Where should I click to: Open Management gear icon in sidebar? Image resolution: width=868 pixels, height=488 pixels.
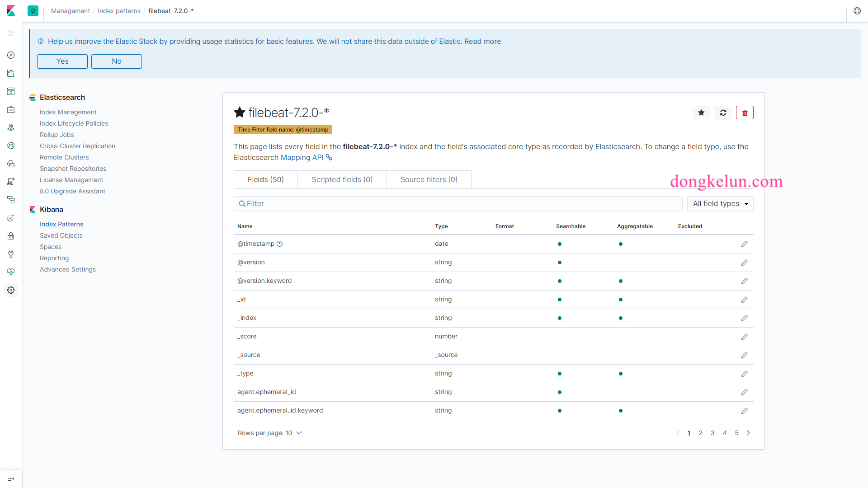[11, 290]
